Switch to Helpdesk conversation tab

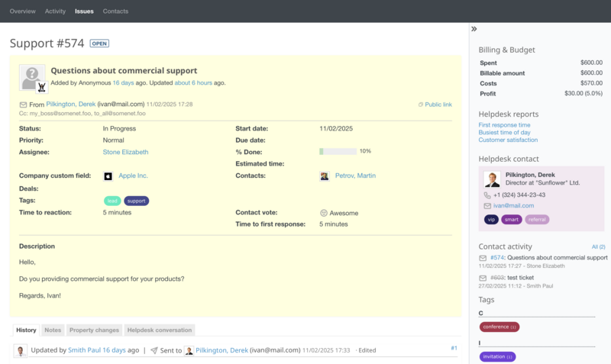point(160,330)
